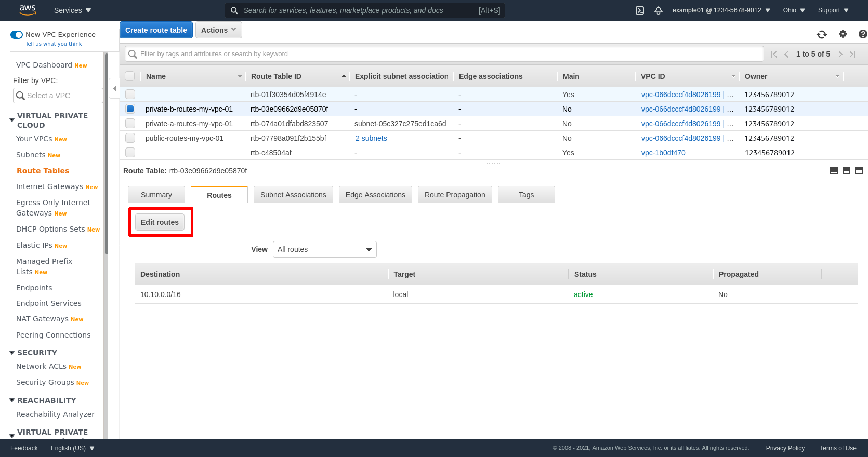Open the Support dropdown
The width and height of the screenshot is (868, 457).
[x=833, y=10]
